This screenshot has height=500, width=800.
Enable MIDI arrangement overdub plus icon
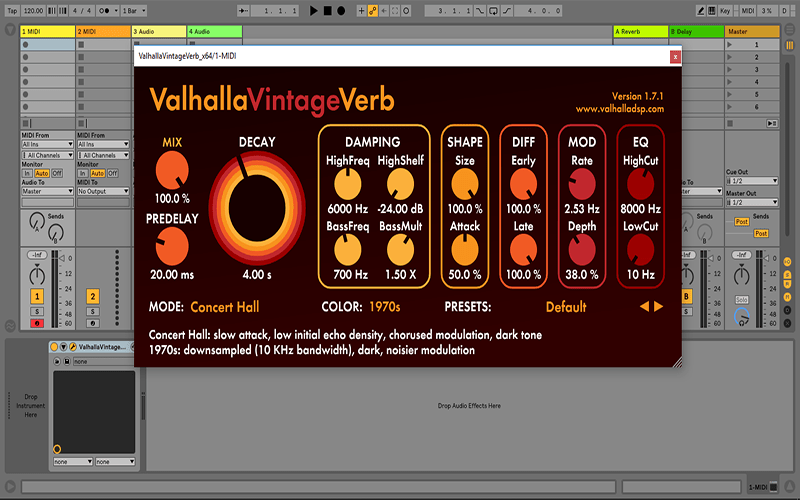(361, 10)
